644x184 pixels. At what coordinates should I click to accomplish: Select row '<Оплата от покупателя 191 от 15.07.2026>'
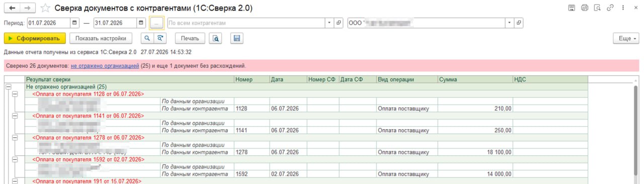(x=87, y=181)
